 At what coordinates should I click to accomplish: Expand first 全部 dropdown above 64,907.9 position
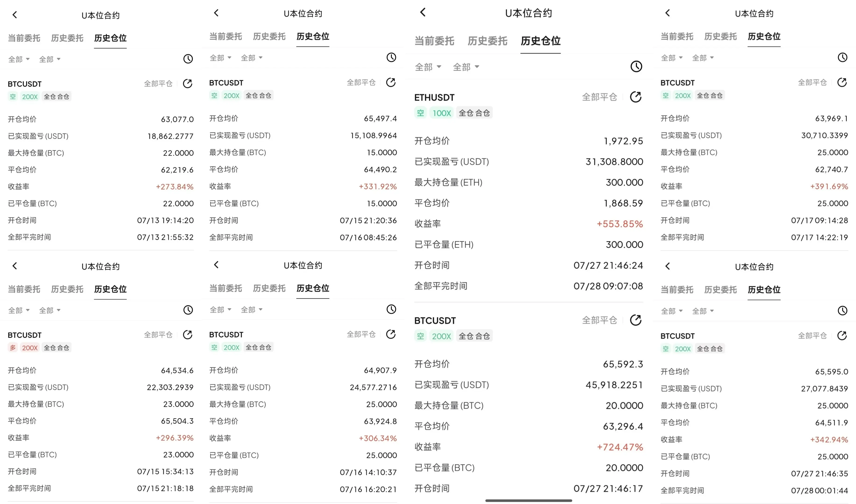pos(221,310)
